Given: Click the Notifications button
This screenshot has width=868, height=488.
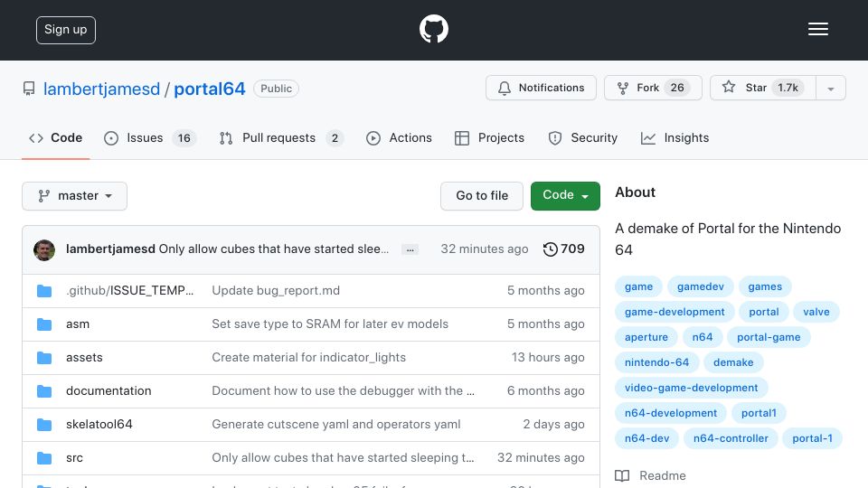Looking at the screenshot, I should click(541, 88).
